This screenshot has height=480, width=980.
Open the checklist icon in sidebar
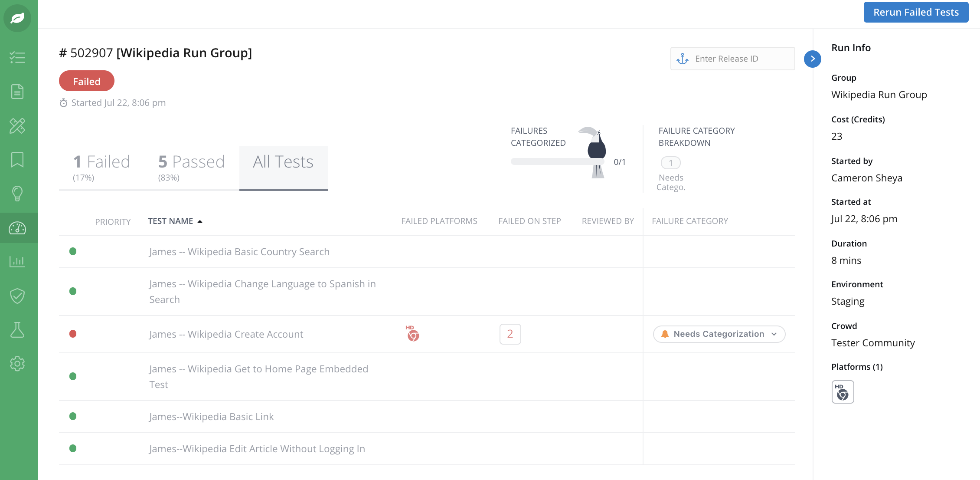tap(17, 57)
